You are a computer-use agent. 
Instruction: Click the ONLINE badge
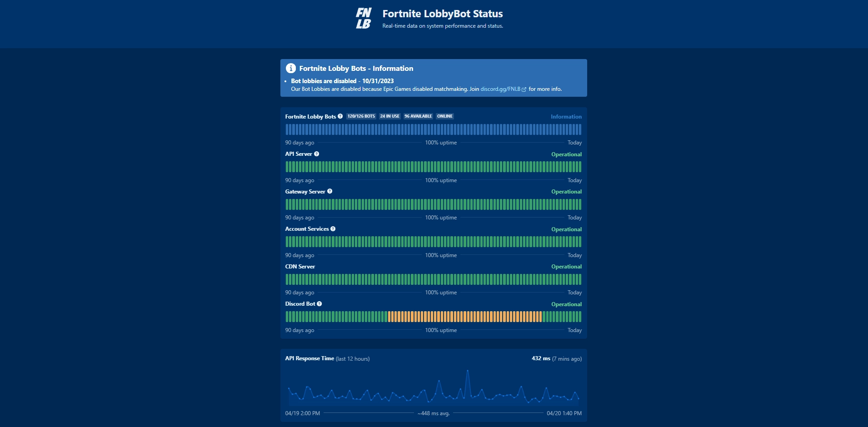(445, 116)
